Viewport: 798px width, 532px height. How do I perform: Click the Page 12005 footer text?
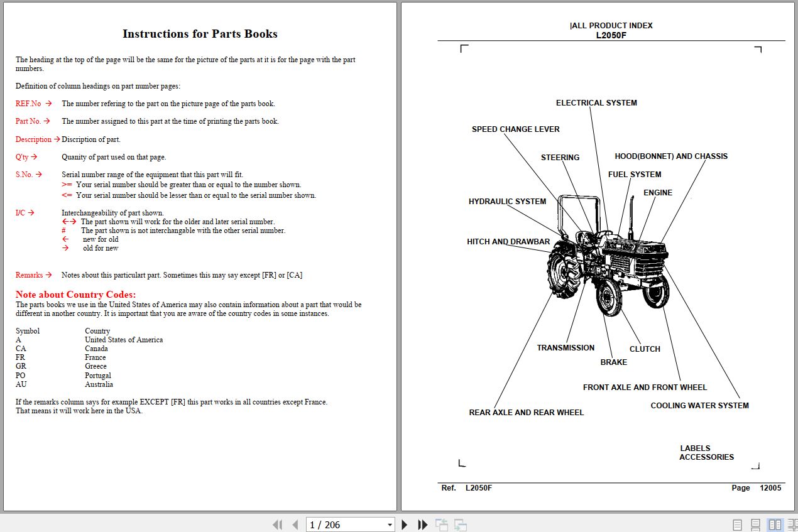tap(757, 488)
